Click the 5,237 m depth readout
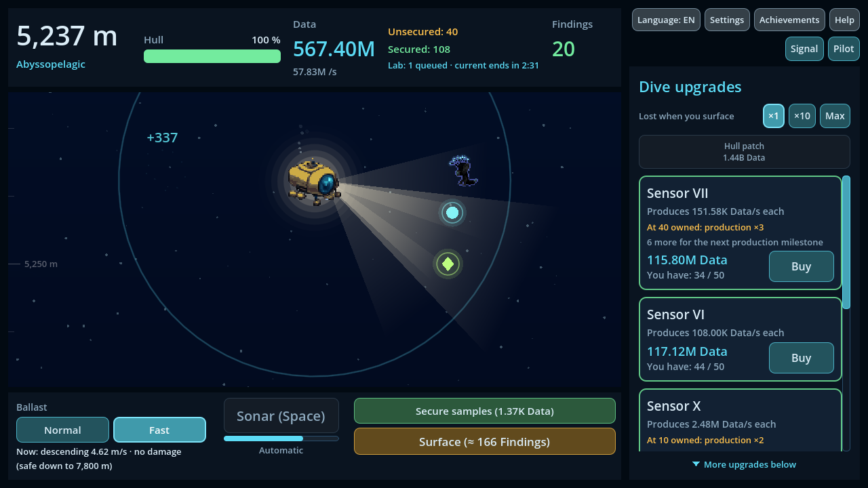 67,36
